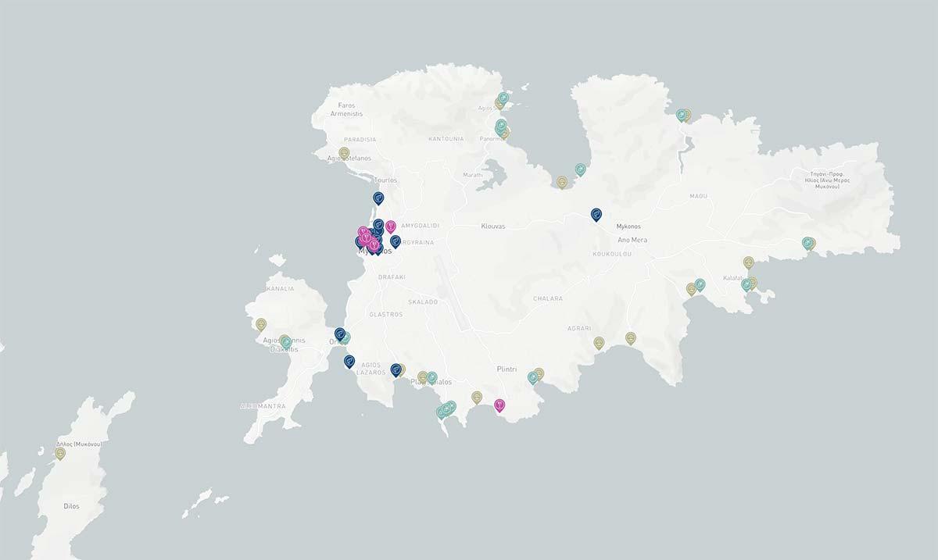Viewport: 938px width, 560px height.
Task: Select the beige marker on Delos island
Action: [x=60, y=453]
